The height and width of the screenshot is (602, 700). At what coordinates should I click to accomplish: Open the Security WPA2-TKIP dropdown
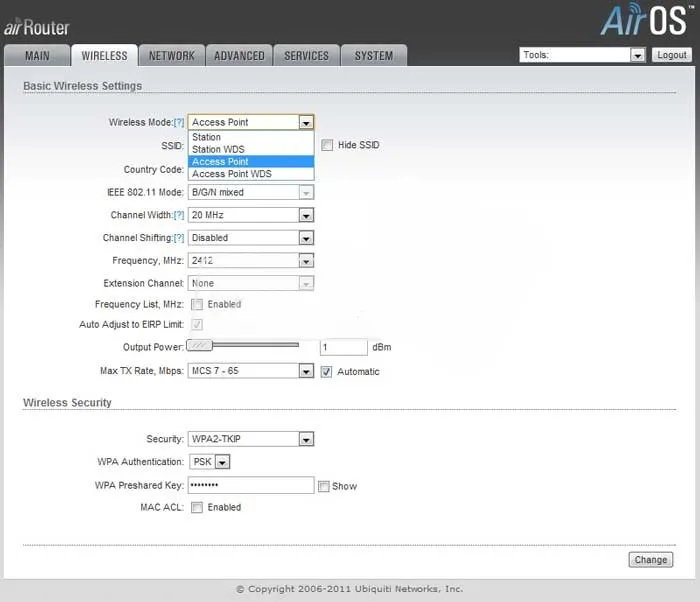pyautogui.click(x=251, y=439)
